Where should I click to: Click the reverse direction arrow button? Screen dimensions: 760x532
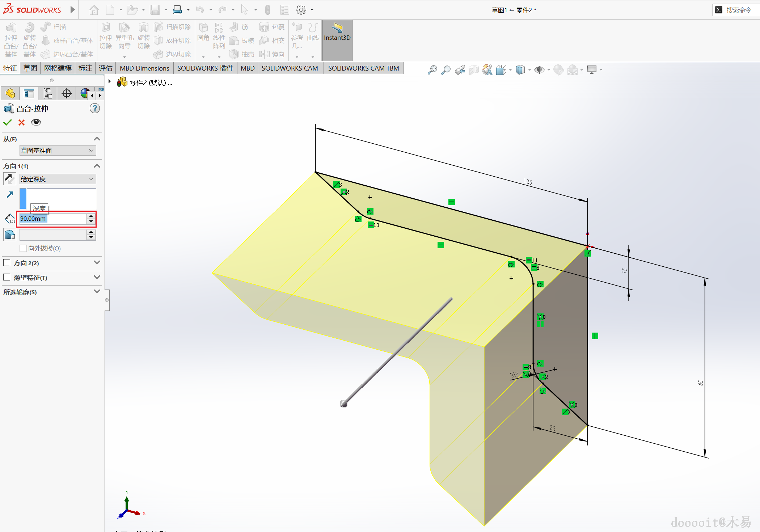9,178
